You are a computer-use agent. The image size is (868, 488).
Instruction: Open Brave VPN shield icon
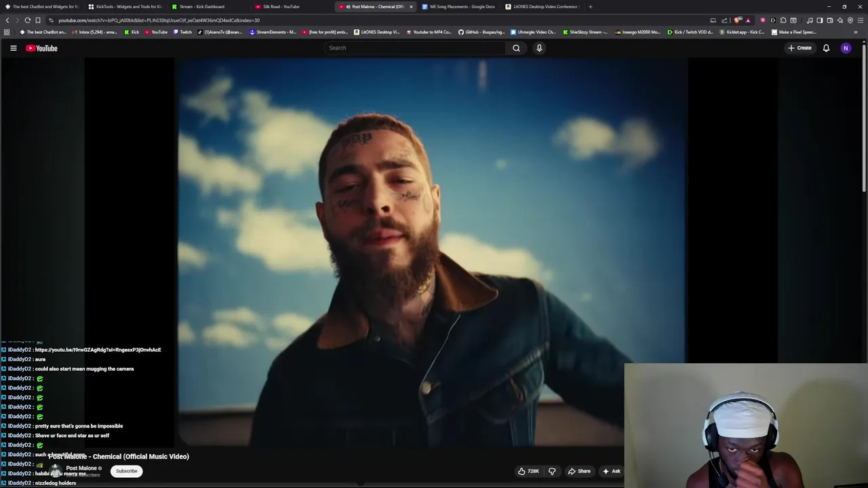click(x=850, y=20)
